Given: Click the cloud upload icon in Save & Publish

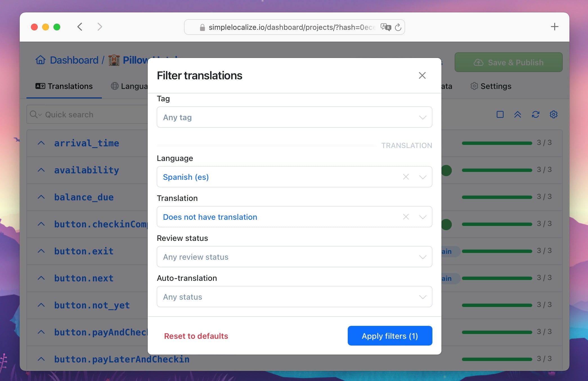Looking at the screenshot, I should [x=478, y=62].
